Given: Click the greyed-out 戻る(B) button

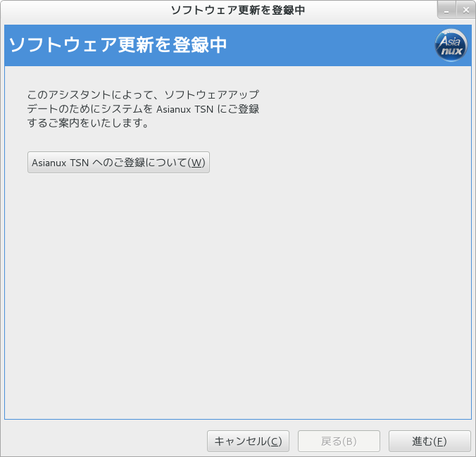Looking at the screenshot, I should (339, 442).
